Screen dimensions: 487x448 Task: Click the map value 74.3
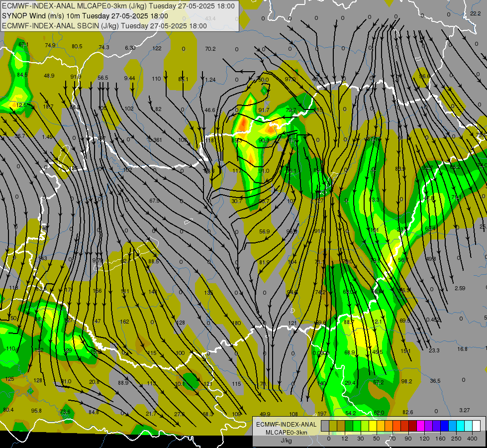point(104,47)
